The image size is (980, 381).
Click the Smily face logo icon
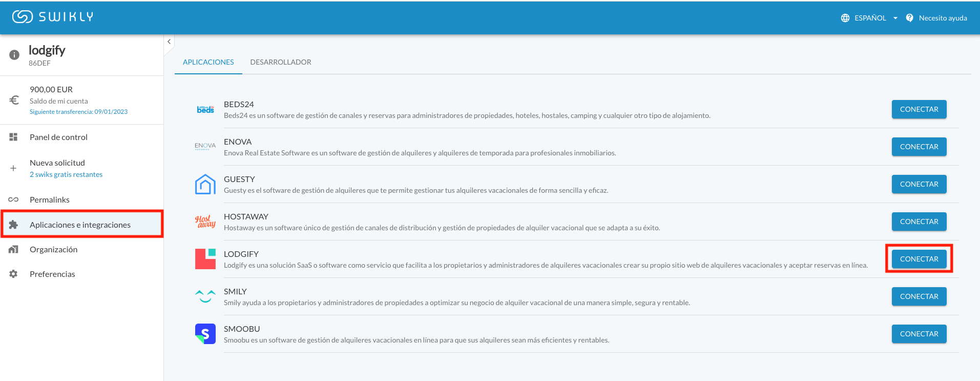tap(205, 296)
